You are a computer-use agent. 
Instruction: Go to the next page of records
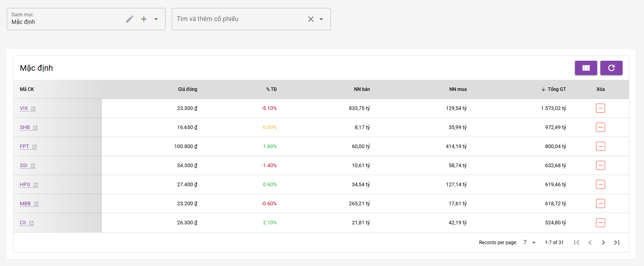tap(603, 243)
